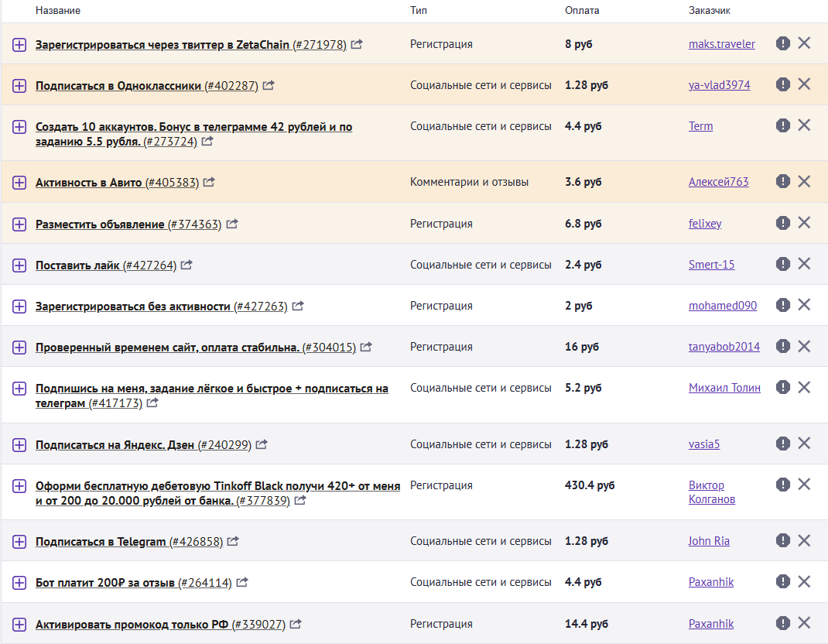Open ZetaChain task #271978 in new window icon

[x=357, y=44]
